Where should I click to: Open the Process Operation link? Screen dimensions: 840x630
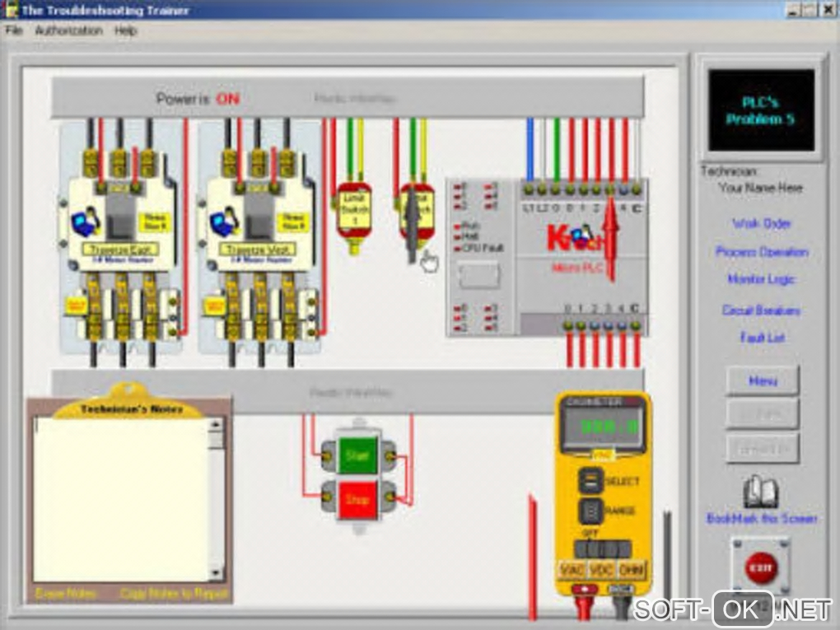[762, 252]
